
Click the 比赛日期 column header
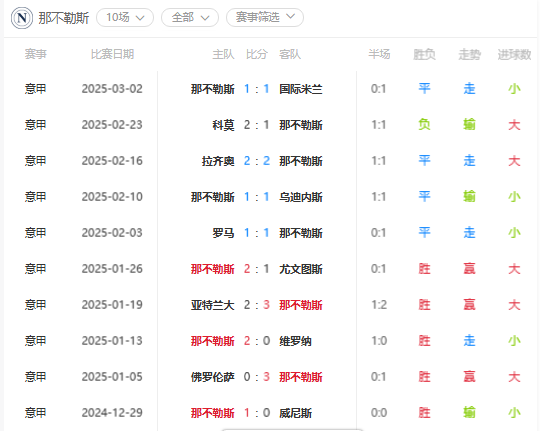[112, 54]
